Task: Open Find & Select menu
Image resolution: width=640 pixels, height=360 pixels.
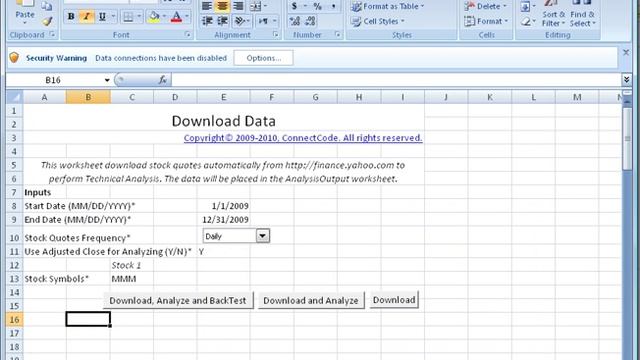Action: [582, 14]
